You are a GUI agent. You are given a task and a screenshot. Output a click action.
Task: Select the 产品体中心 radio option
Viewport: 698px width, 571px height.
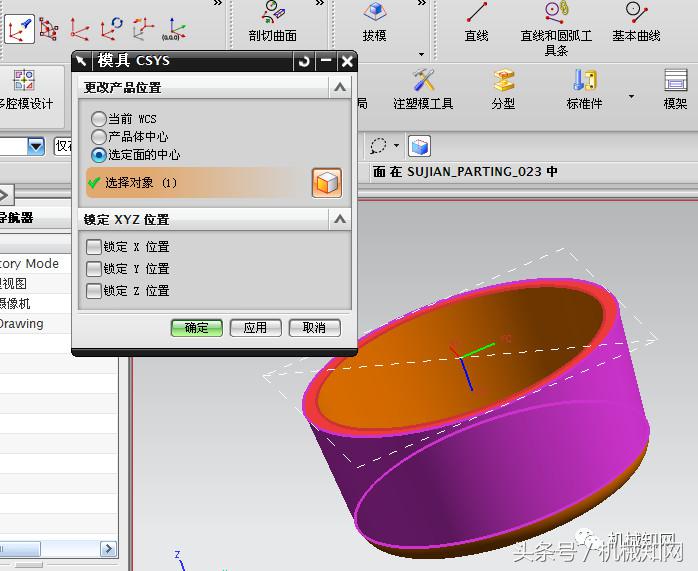(129, 137)
